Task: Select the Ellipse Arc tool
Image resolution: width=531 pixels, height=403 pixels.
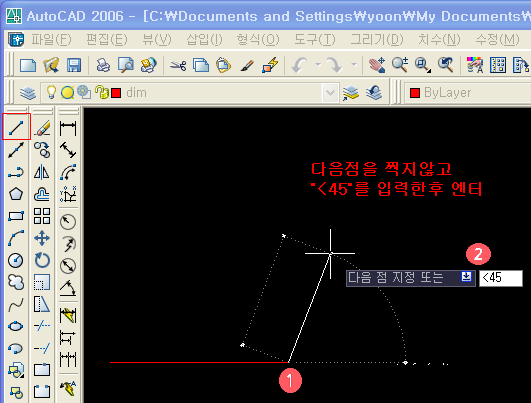Action: tap(16, 348)
